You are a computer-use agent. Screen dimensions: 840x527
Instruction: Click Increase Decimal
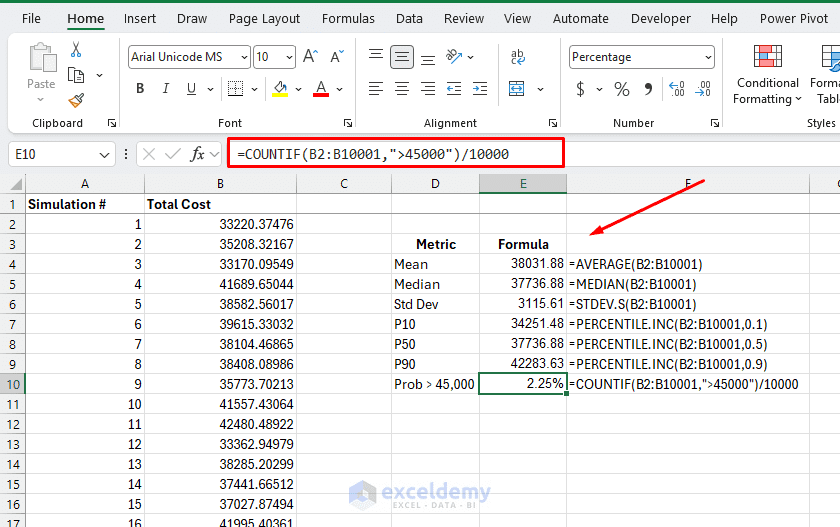pyautogui.click(x=677, y=88)
